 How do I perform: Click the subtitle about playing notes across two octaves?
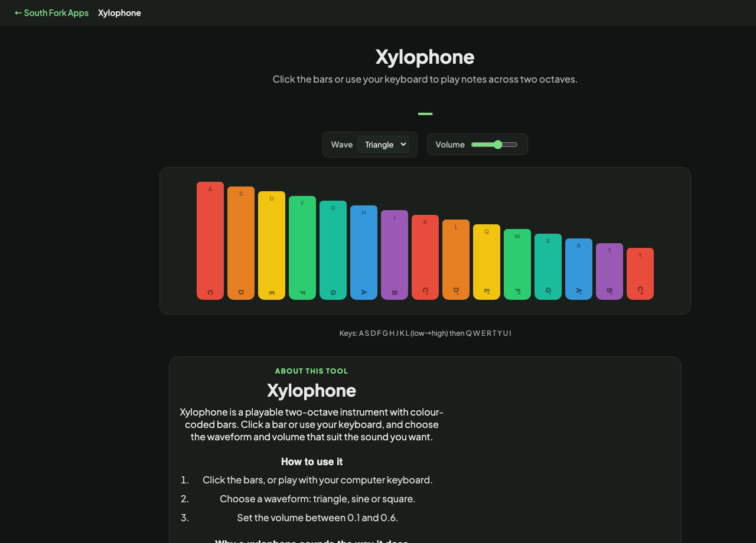(425, 79)
